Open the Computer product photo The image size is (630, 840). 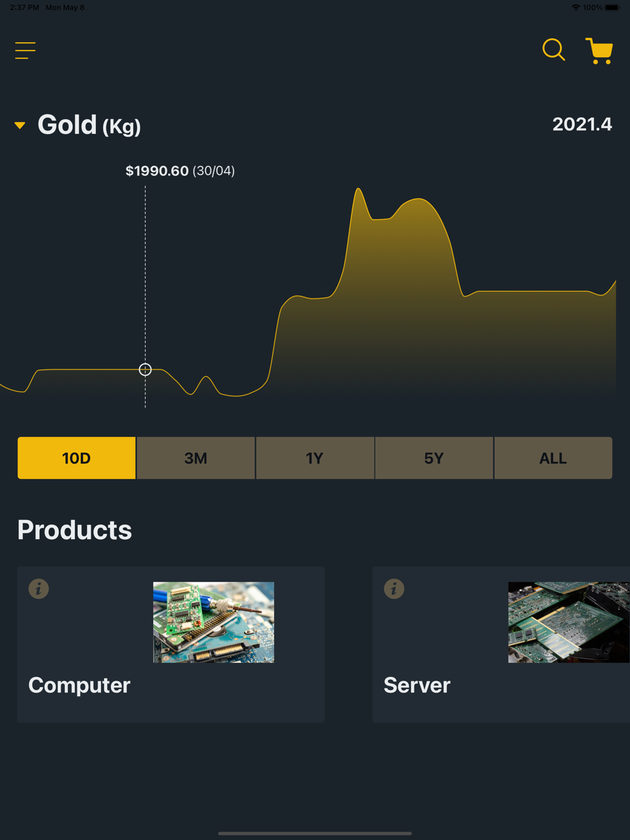[x=214, y=622]
